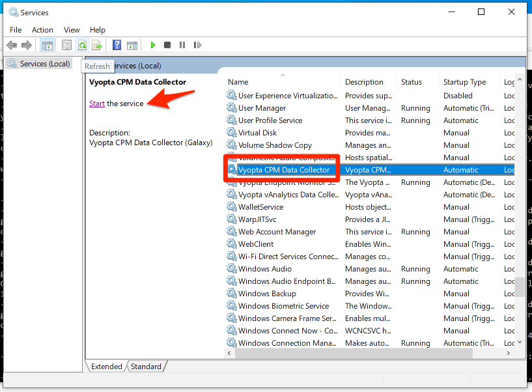Click the Stop Service square icon
The width and height of the screenshot is (532, 392).
pyautogui.click(x=167, y=45)
